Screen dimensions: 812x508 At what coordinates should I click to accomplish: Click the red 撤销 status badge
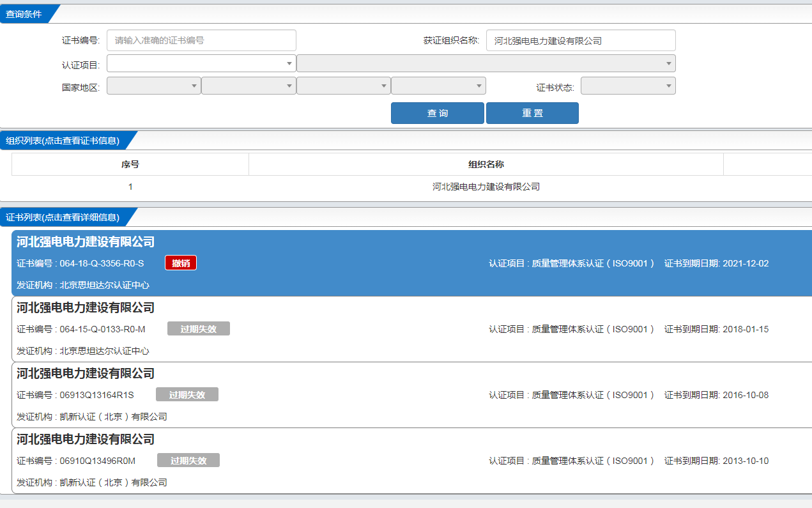(181, 263)
